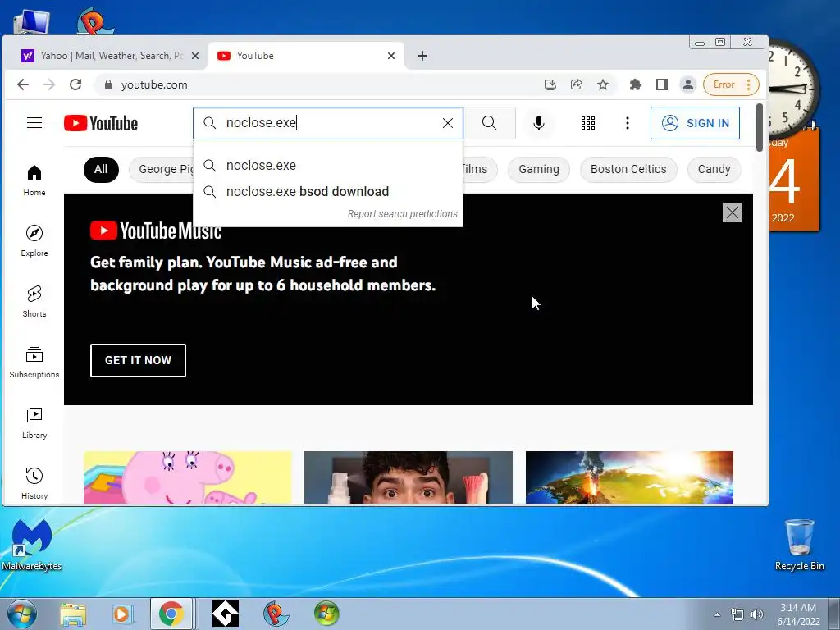Close the YouTube tab
This screenshot has width=840, height=630.
[x=391, y=56]
